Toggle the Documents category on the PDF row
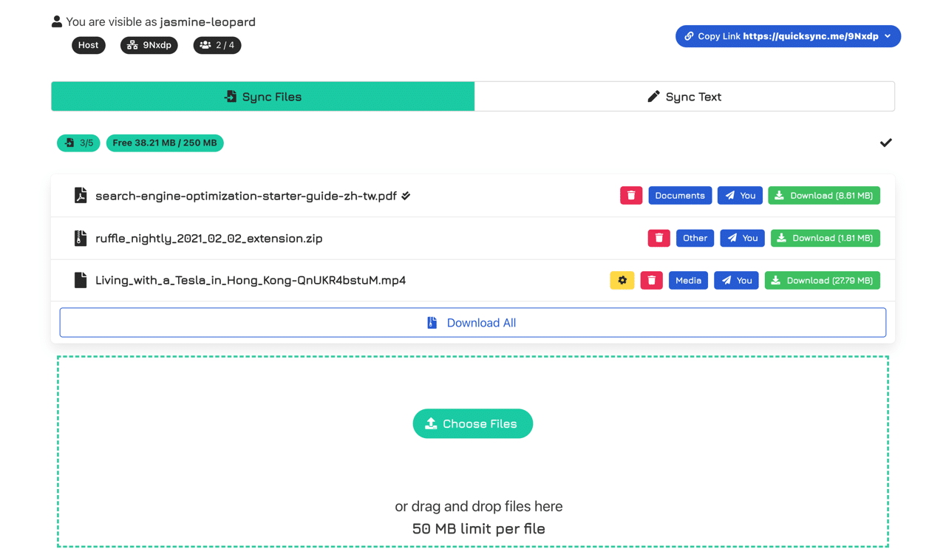 (x=680, y=195)
